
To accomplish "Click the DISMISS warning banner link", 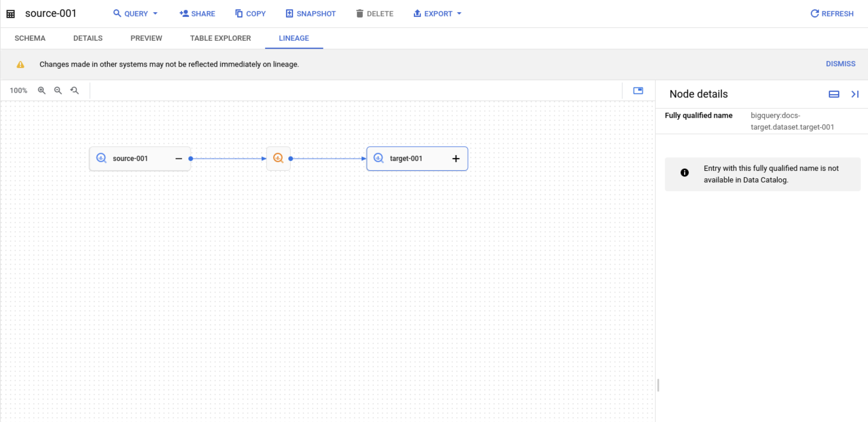I will pyautogui.click(x=841, y=63).
